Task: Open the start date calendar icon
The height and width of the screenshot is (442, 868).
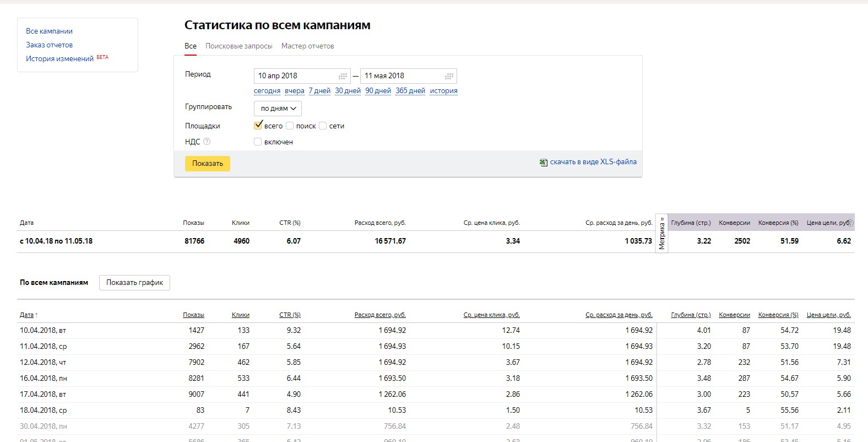Action: 343,76
